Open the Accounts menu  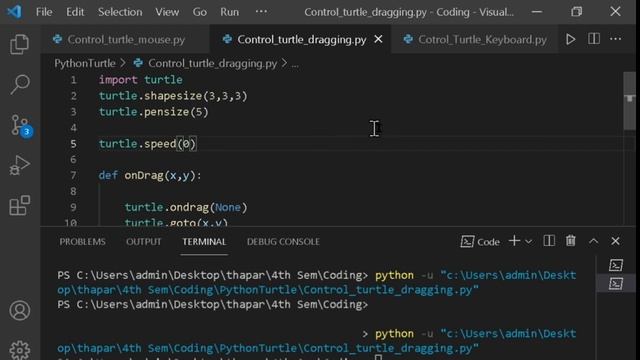tap(19, 311)
